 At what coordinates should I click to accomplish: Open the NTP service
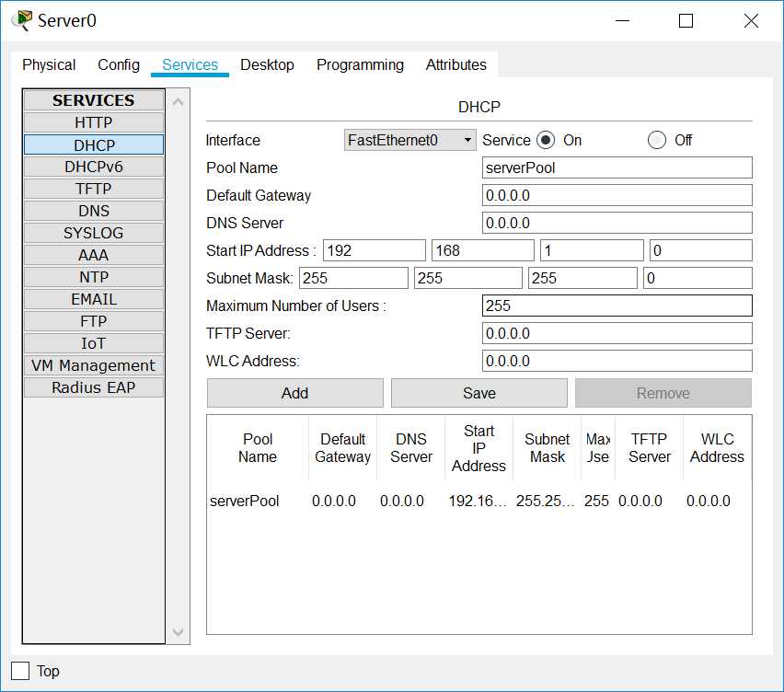click(94, 277)
